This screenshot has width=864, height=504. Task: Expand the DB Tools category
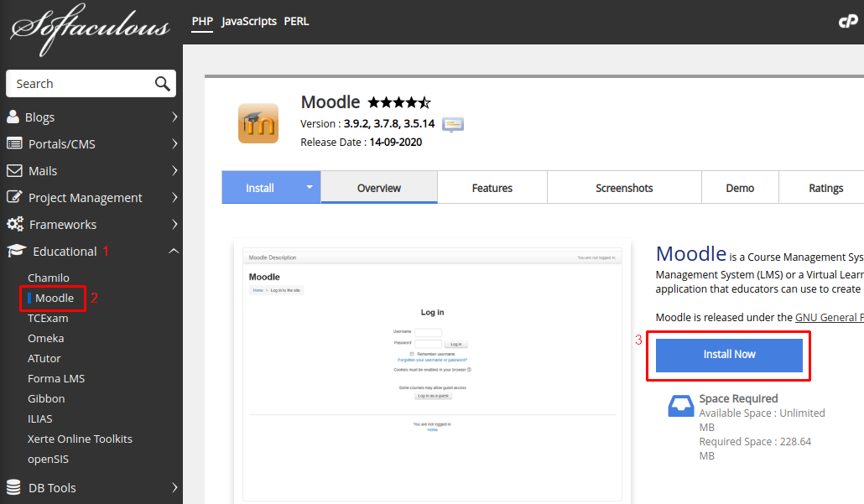[x=174, y=487]
